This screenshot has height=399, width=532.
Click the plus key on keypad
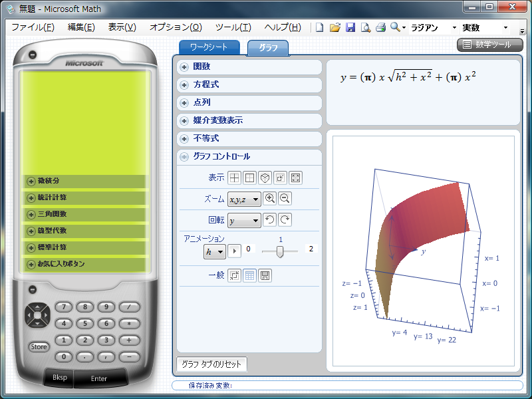click(129, 340)
